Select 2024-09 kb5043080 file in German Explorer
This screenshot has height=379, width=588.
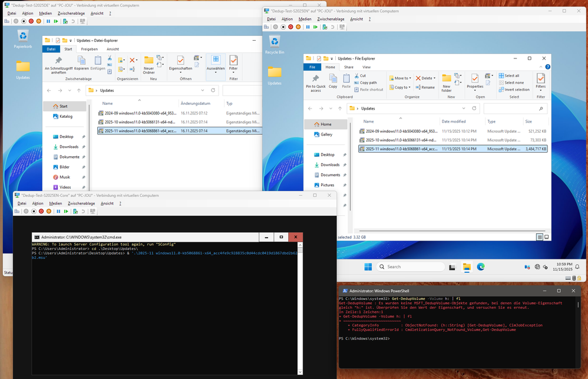[179, 113]
